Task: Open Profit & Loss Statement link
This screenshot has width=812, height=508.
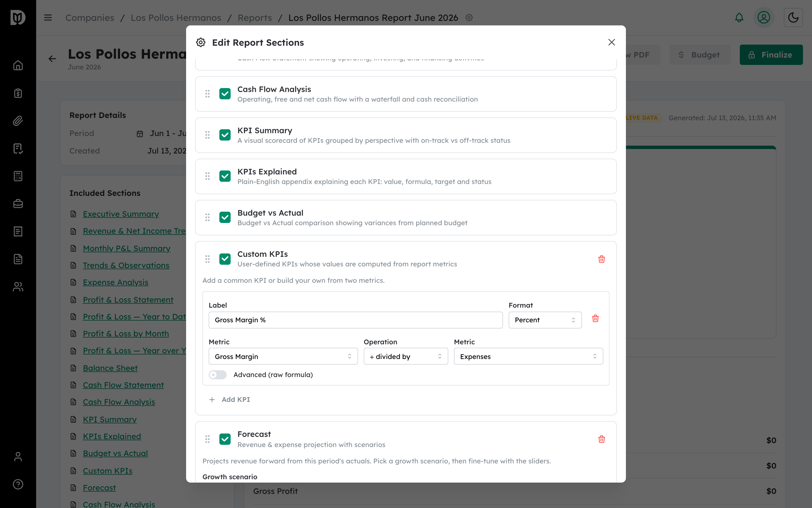Action: click(128, 300)
